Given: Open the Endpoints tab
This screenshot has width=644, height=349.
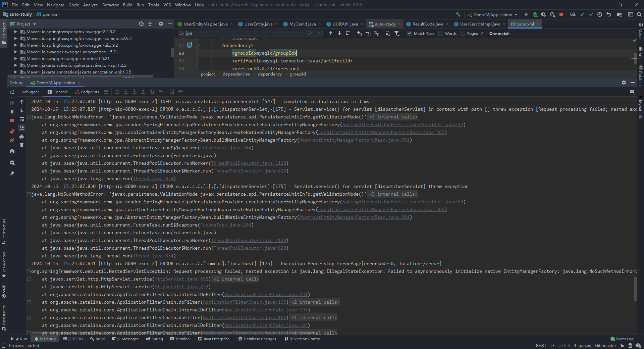Looking at the screenshot, I should pyautogui.click(x=87, y=92).
